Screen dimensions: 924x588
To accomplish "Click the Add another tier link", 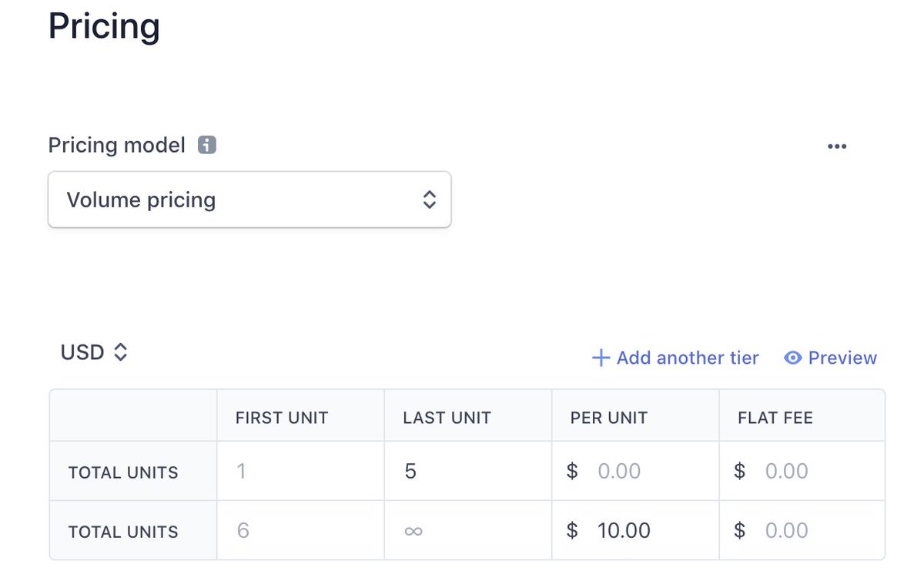I will point(675,358).
